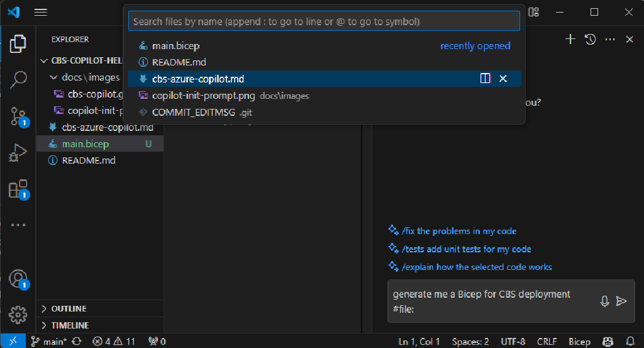Viewport: 644px width, 348px height.
Task: Select the main branch indicator
Action: coord(49,342)
